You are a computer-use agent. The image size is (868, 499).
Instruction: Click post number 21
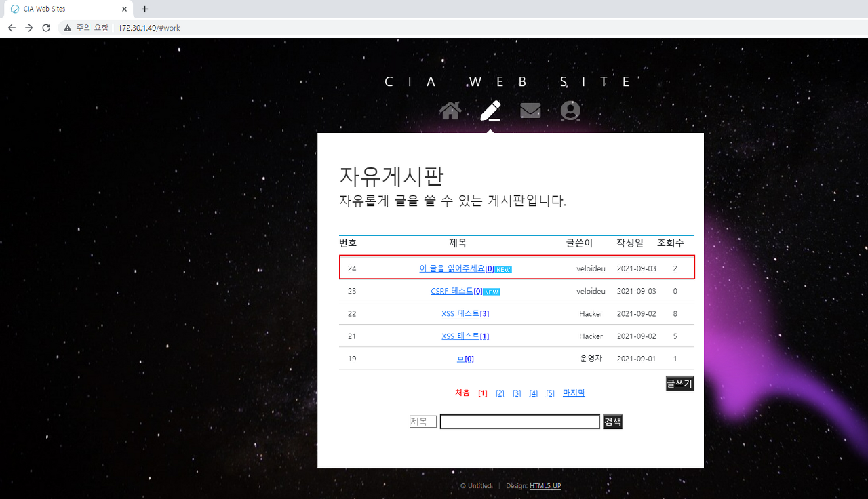[352, 336]
